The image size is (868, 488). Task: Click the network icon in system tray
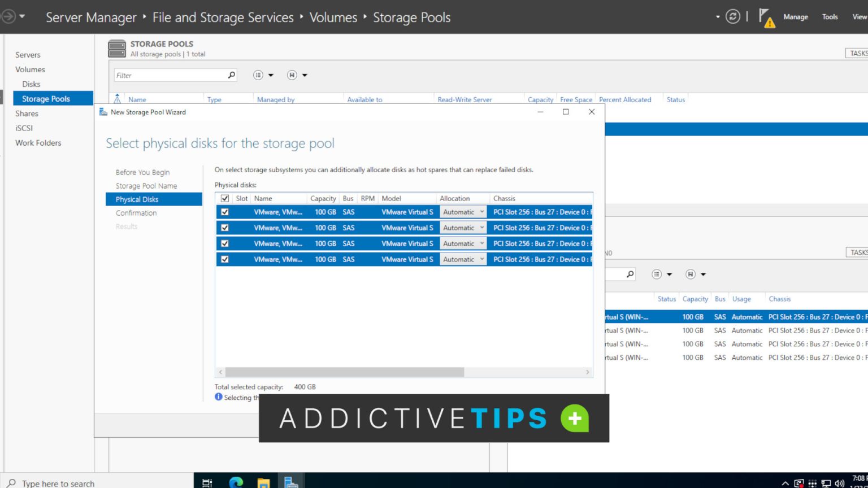[x=825, y=483]
